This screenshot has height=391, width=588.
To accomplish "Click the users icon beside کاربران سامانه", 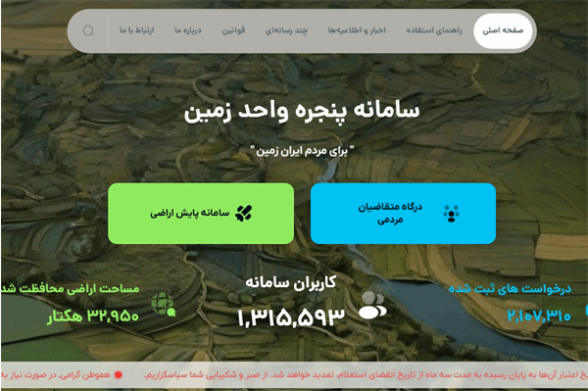I will click(372, 306).
